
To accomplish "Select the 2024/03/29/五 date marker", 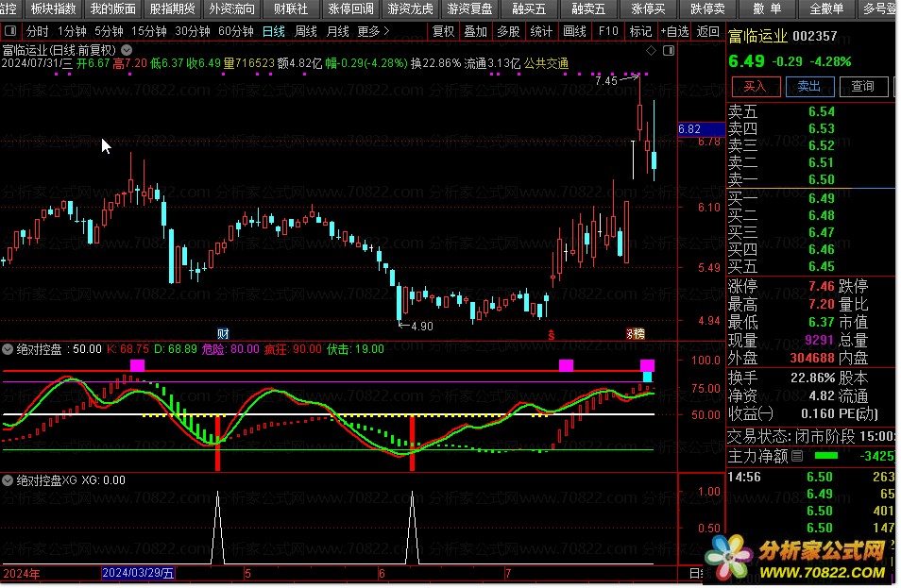I will (x=138, y=573).
